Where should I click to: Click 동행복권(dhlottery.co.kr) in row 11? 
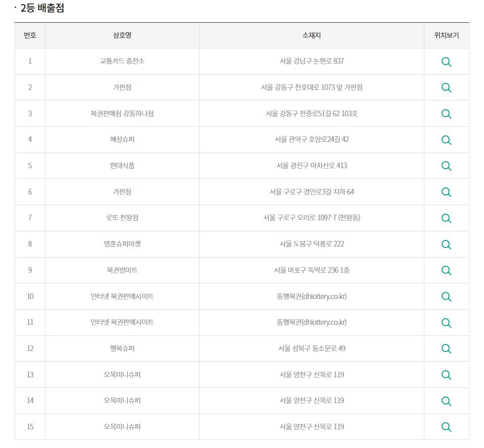(311, 322)
